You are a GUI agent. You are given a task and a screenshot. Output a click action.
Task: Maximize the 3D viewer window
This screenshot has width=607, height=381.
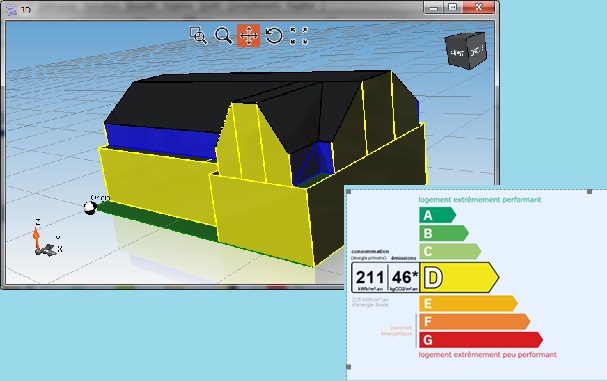[x=452, y=7]
